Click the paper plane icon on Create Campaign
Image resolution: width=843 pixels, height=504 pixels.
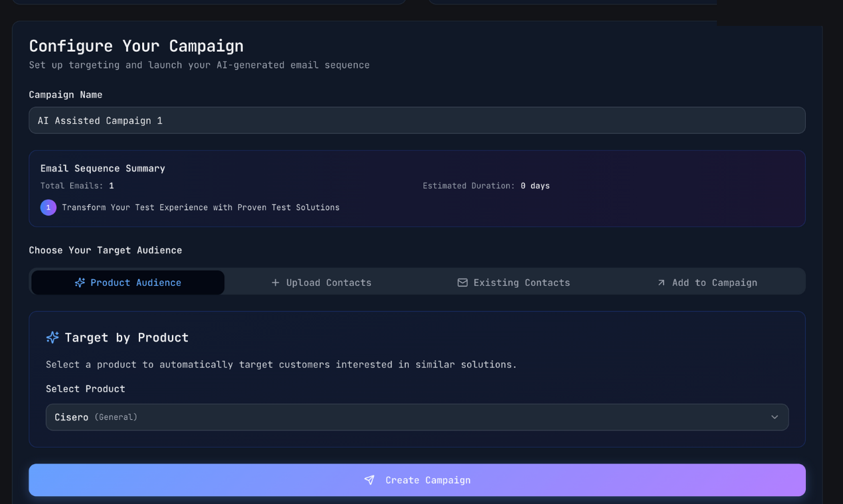coord(369,480)
